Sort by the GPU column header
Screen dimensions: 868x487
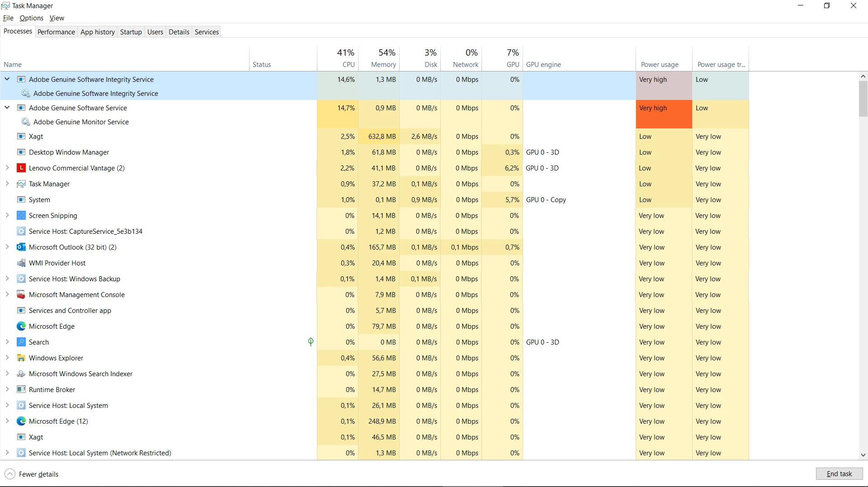click(x=502, y=58)
